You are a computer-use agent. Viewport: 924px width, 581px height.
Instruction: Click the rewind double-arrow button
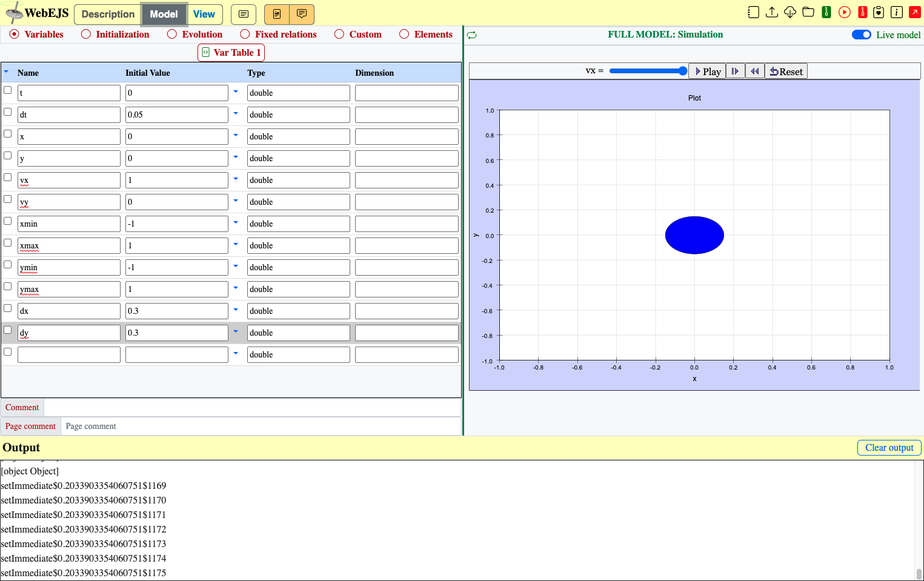coord(754,71)
